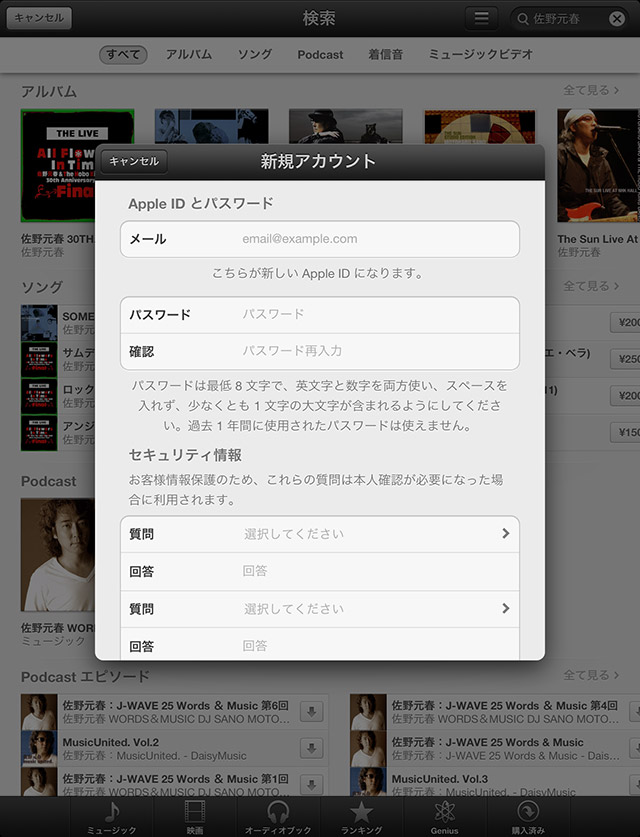
Task: Select episode MusicUnited. Vol.3
Action: pyautogui.click(x=440, y=779)
